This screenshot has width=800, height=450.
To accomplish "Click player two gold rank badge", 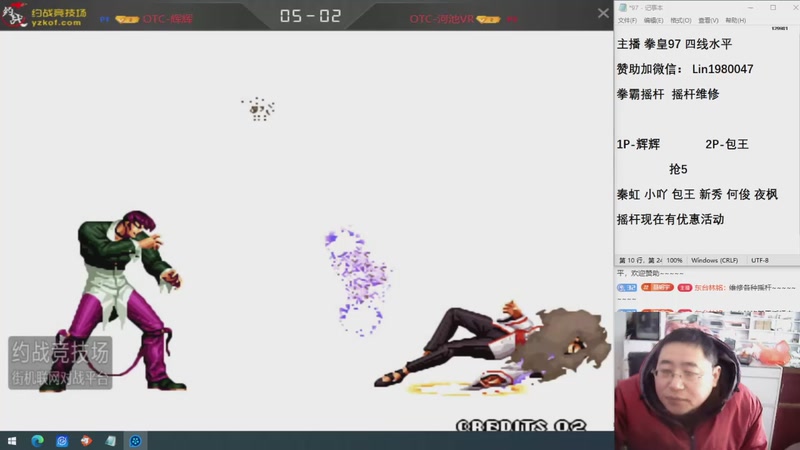I will point(488,19).
